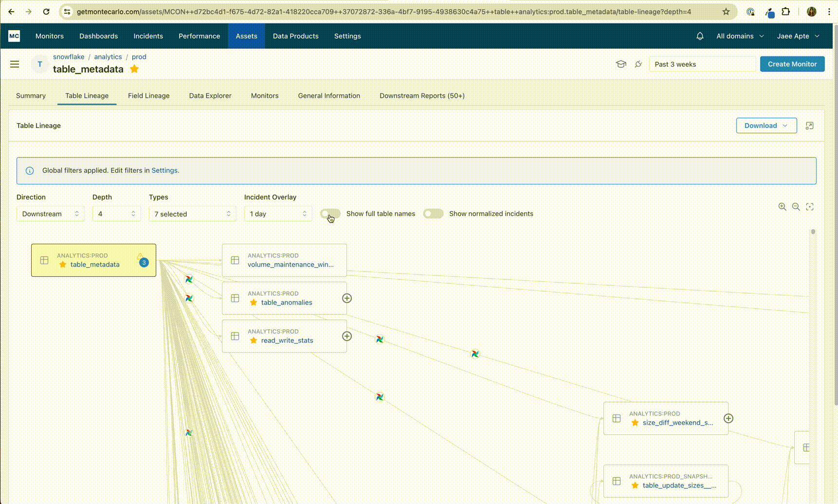Click the table icon in volume_maintenance node

235,260
